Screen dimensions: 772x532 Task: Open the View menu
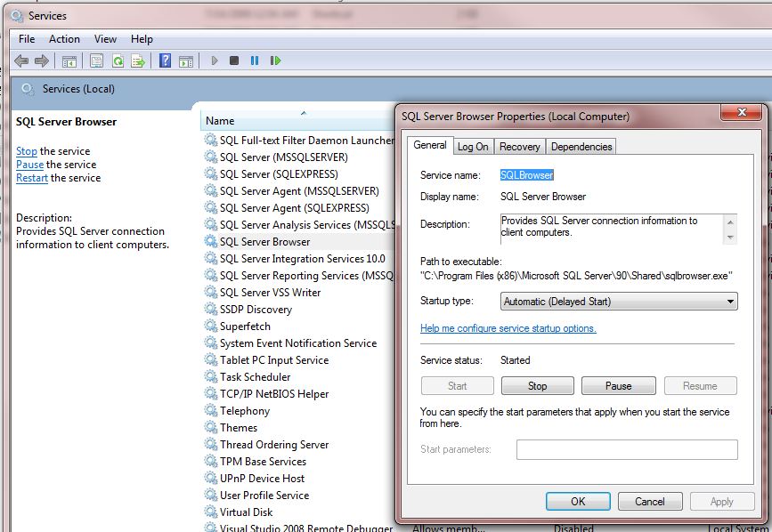click(x=105, y=39)
